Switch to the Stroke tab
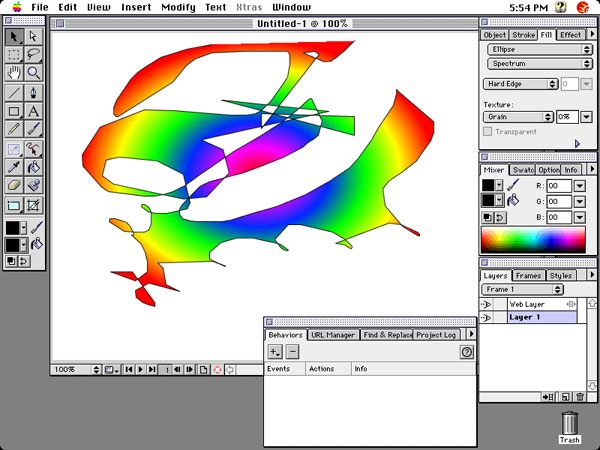600x450 pixels. pos(524,35)
